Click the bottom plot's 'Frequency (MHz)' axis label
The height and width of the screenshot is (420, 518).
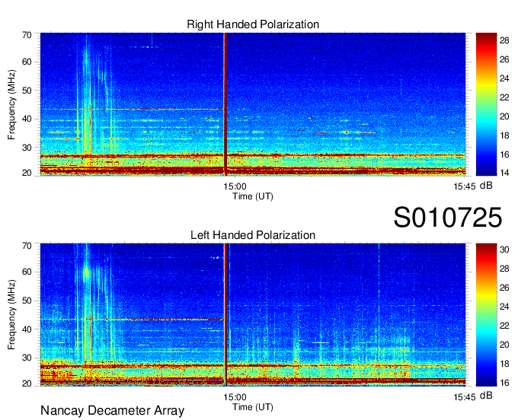pyautogui.click(x=11, y=315)
